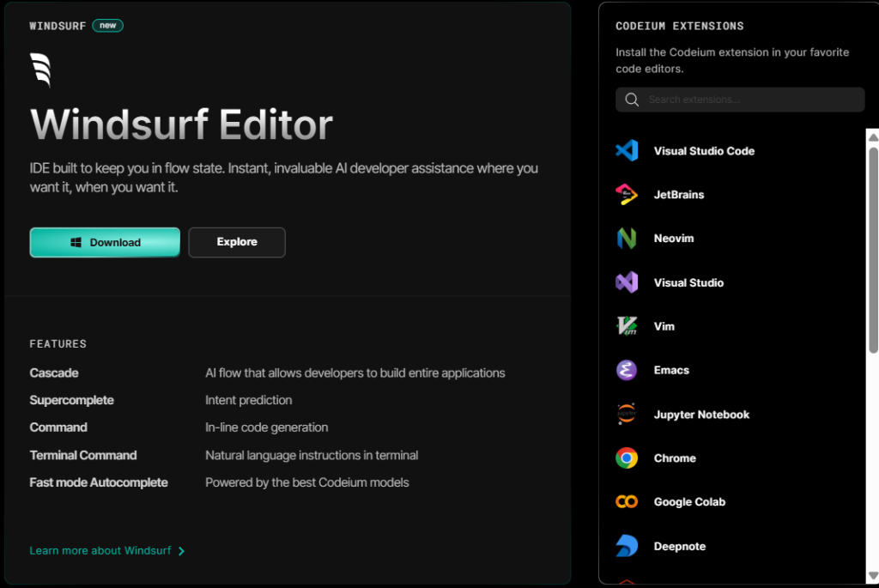
Task: Open the Explore button
Action: [237, 242]
